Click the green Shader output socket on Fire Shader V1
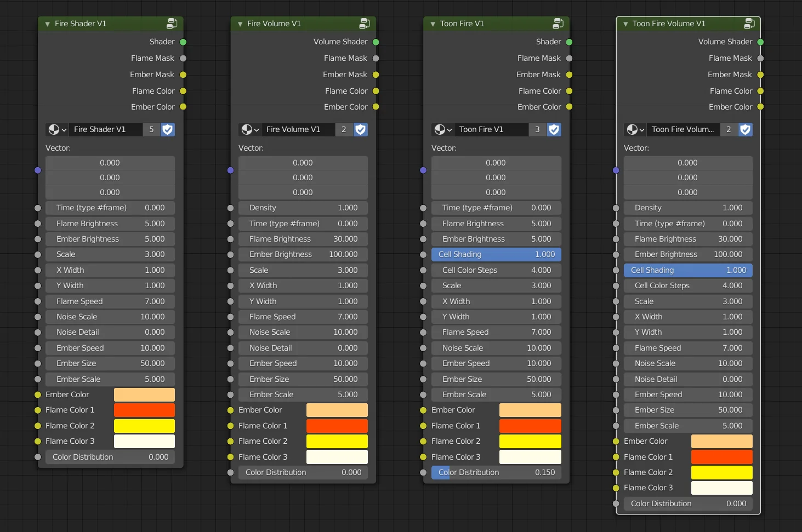Screen dimensions: 802x532 click(x=183, y=42)
